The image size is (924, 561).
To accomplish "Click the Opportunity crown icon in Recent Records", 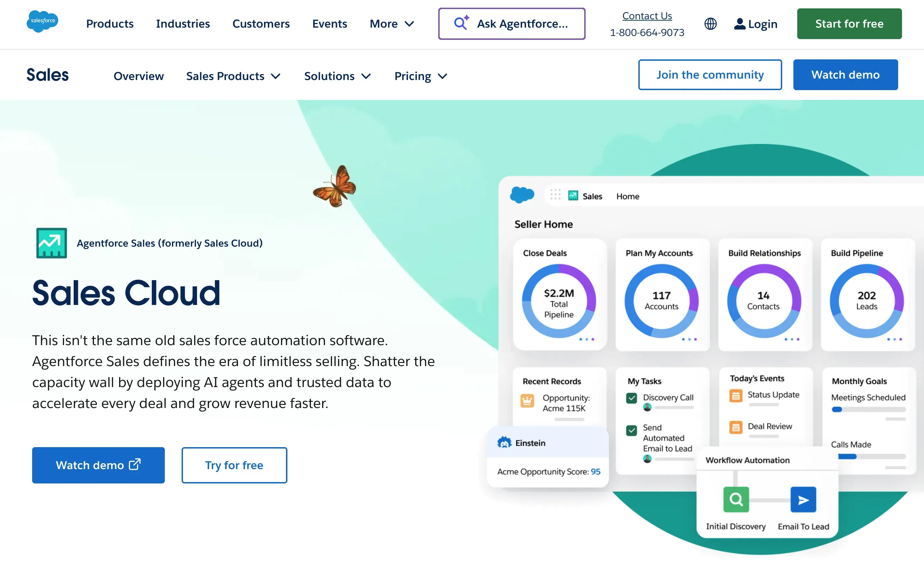I will point(527,401).
